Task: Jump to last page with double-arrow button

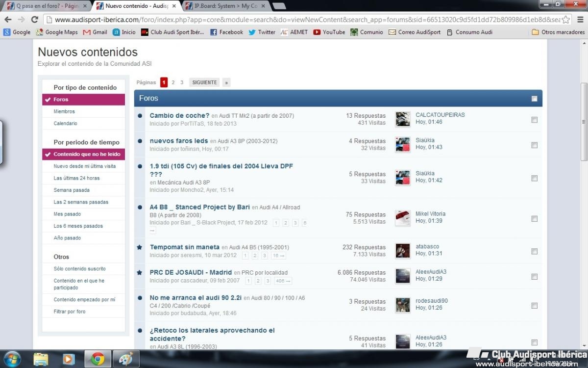Action: pos(226,82)
